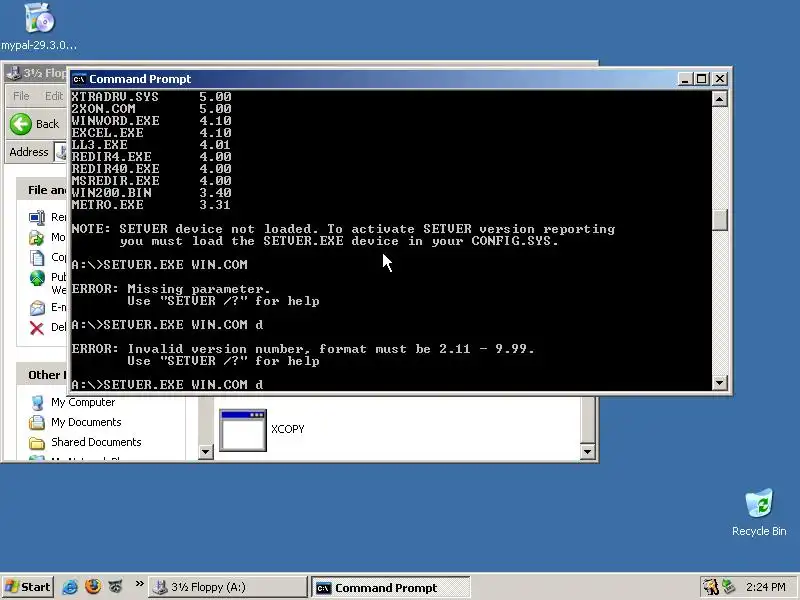The height and width of the screenshot is (600, 800).
Task: Click the My Documents folder icon
Action: (37, 422)
